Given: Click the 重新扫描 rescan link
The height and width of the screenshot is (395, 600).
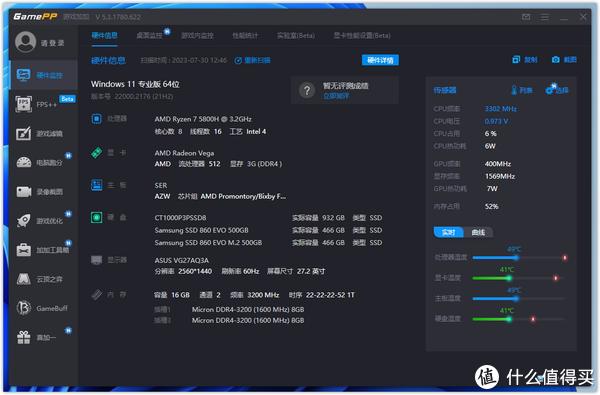Looking at the screenshot, I should pos(253,60).
